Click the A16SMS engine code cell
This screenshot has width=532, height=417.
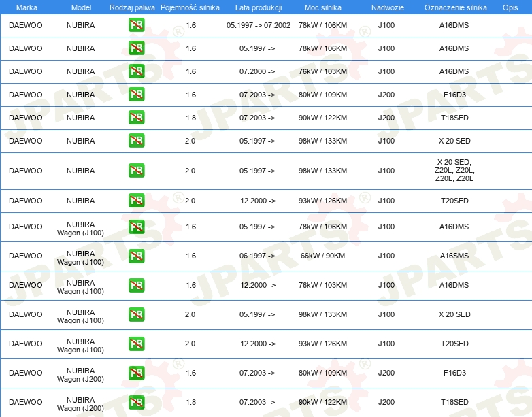tap(454, 256)
